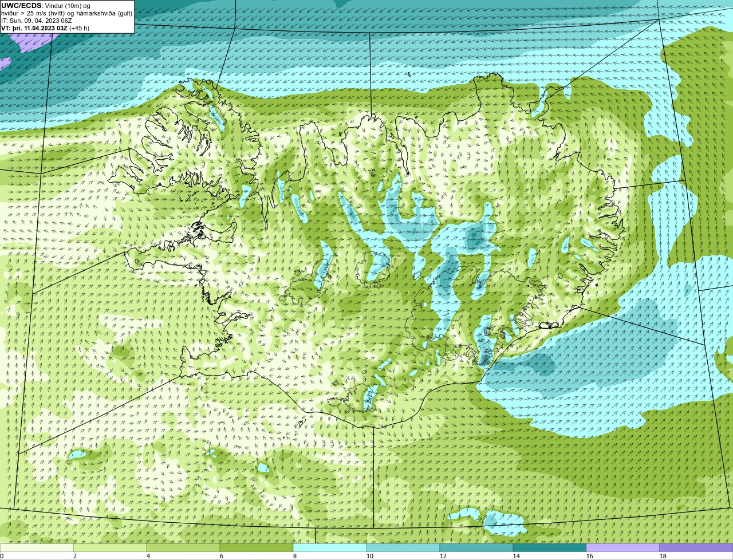Screen dimensions: 733x560
Task: Click the light cyan 8–10 m/s legend segment
Action: coord(330,547)
